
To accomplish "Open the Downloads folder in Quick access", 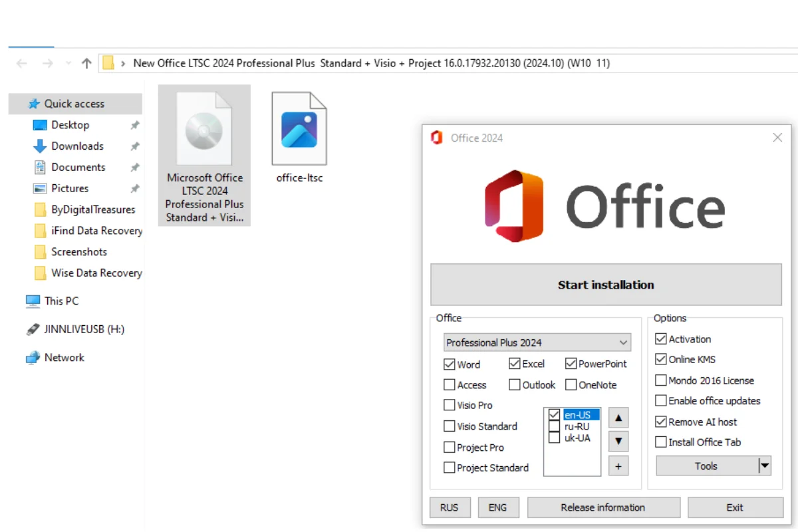I will tap(77, 146).
